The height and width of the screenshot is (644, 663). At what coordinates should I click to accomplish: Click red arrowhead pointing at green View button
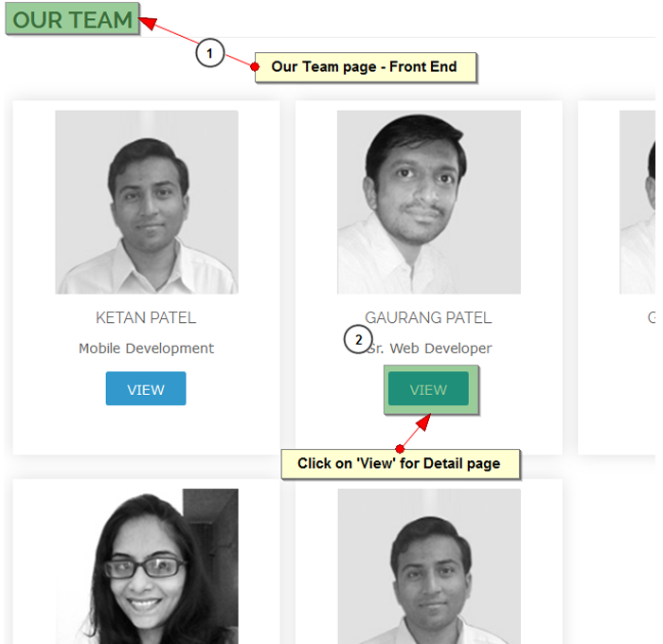point(423,422)
